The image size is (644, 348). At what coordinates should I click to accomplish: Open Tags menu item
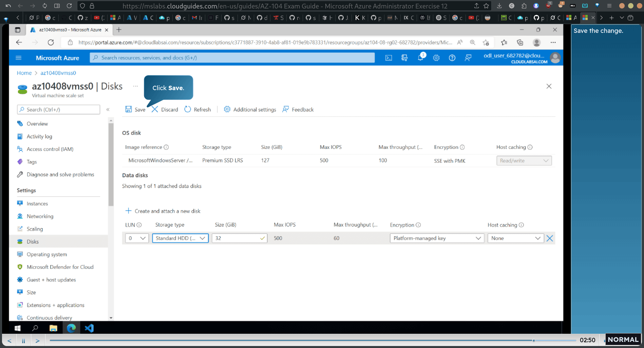[32, 162]
